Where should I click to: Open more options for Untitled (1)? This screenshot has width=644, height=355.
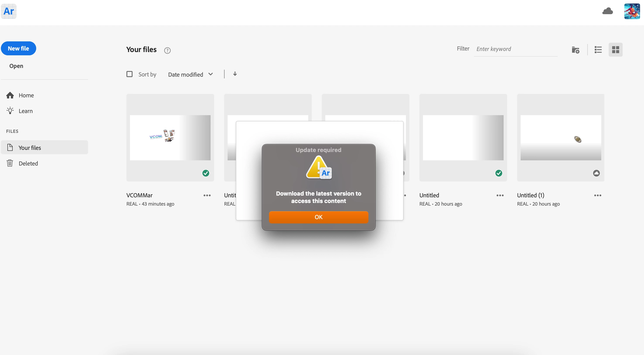(598, 195)
